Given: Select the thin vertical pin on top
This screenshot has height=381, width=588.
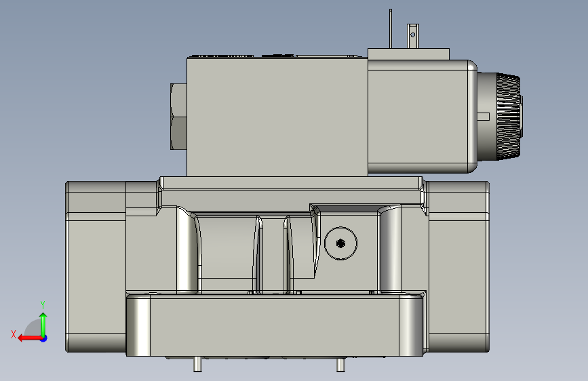Looking at the screenshot, I should [x=391, y=29].
